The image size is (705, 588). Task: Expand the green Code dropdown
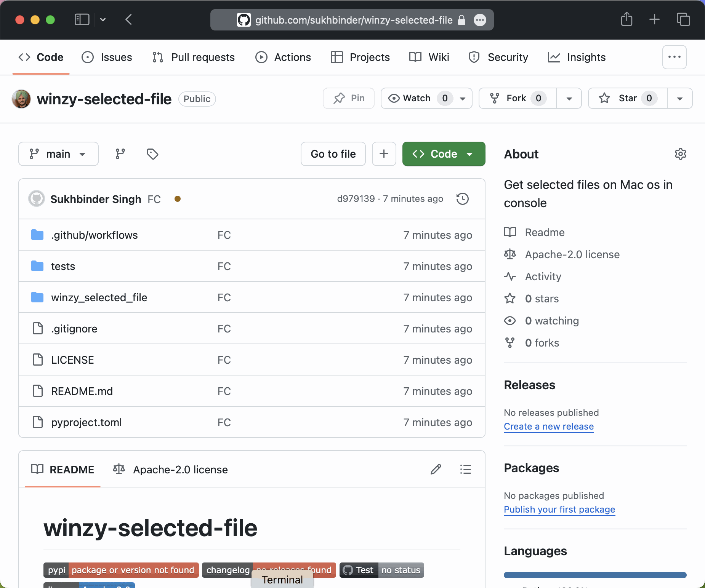tap(444, 154)
